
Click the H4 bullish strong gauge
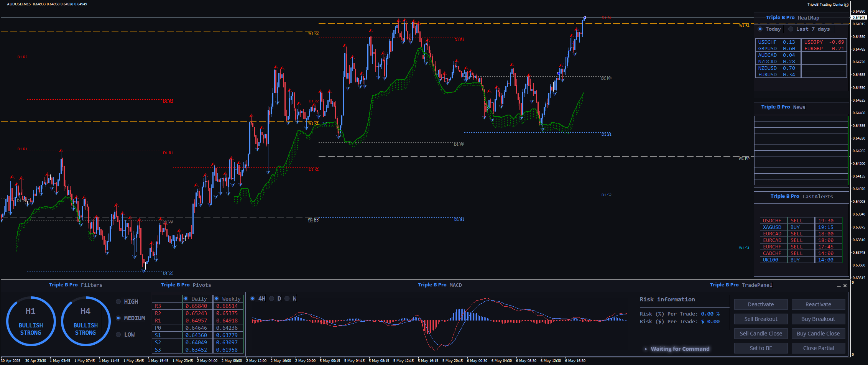pos(85,321)
